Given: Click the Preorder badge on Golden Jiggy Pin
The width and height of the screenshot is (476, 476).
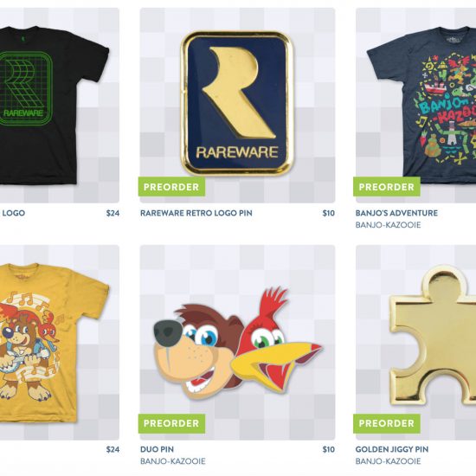Looking at the screenshot, I should pyautogui.click(x=387, y=423).
